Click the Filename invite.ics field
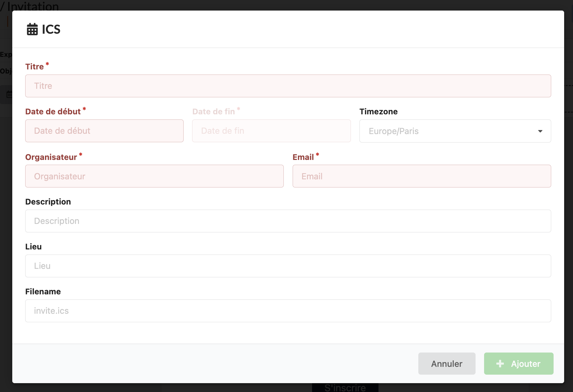Image resolution: width=573 pixels, height=392 pixels. [x=288, y=311]
